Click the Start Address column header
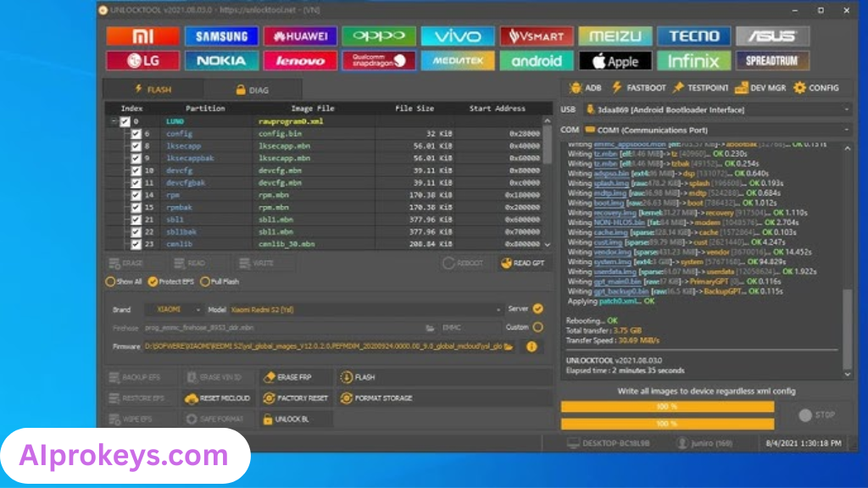Image resolution: width=868 pixels, height=488 pixels. (497, 108)
